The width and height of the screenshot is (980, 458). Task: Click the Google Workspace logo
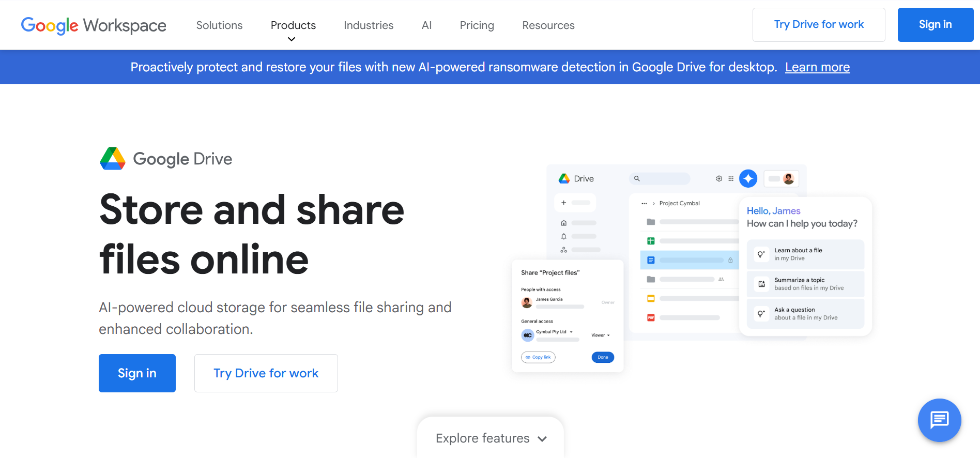click(x=94, y=25)
